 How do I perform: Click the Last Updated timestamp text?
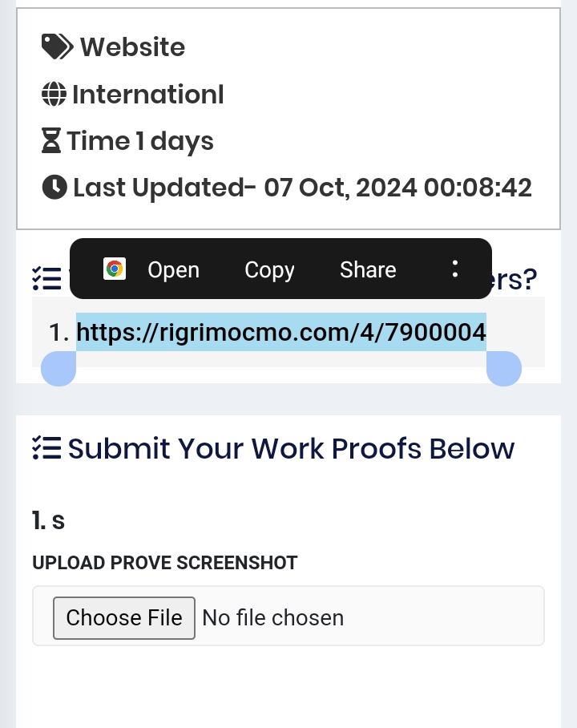[302, 188]
